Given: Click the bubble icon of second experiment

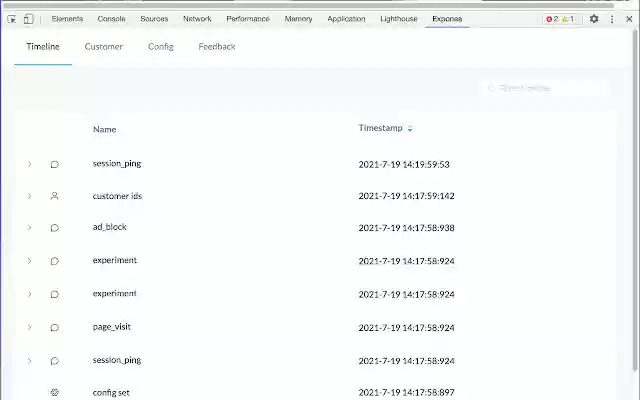Looking at the screenshot, I should tap(55, 294).
